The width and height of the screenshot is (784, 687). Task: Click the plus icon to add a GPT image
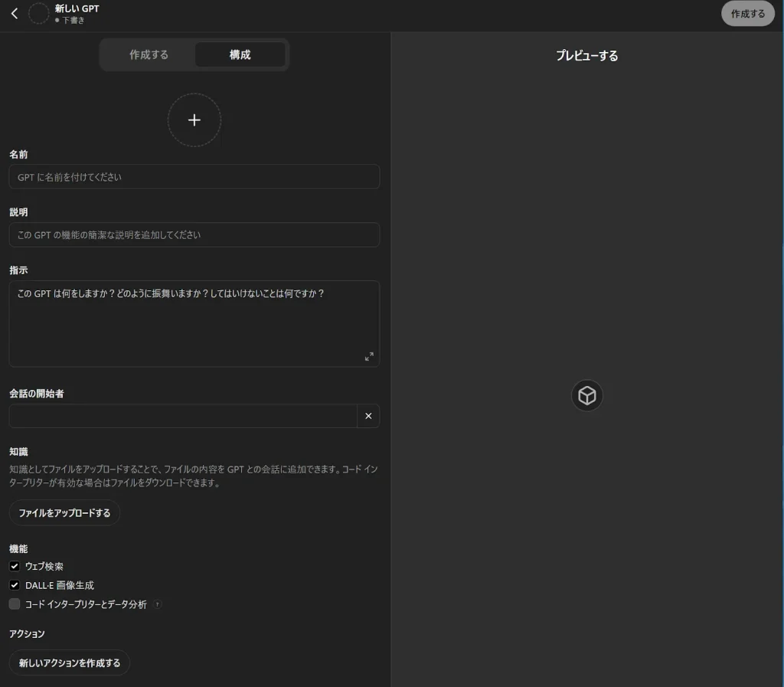click(194, 120)
